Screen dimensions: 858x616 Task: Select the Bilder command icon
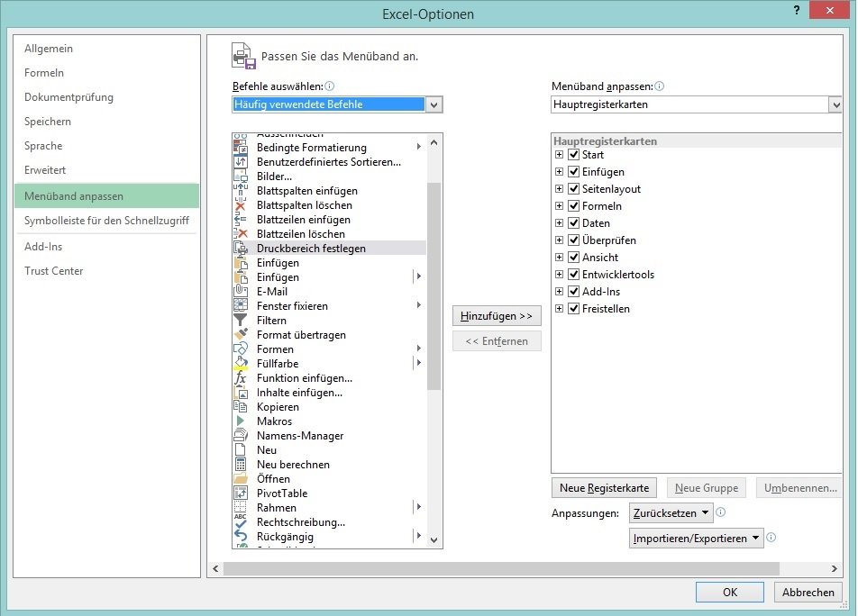coord(241,177)
